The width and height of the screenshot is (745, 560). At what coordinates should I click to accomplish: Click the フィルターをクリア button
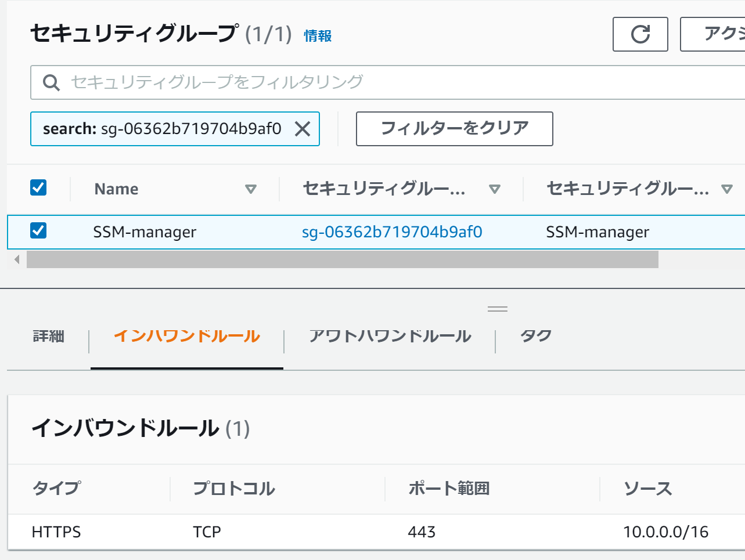[x=454, y=128]
